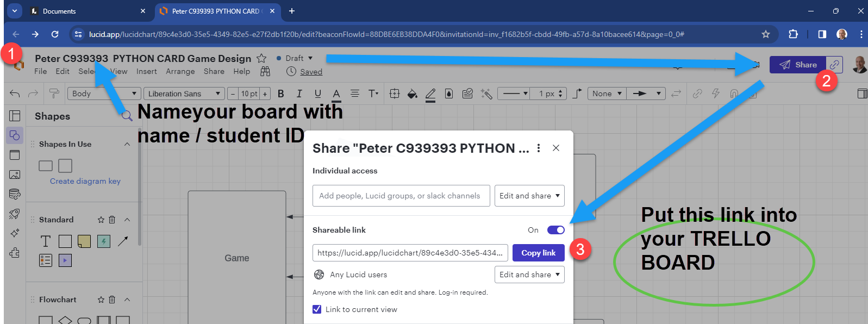
Task: Open individual access Edit and share dropdown
Action: pyautogui.click(x=529, y=196)
